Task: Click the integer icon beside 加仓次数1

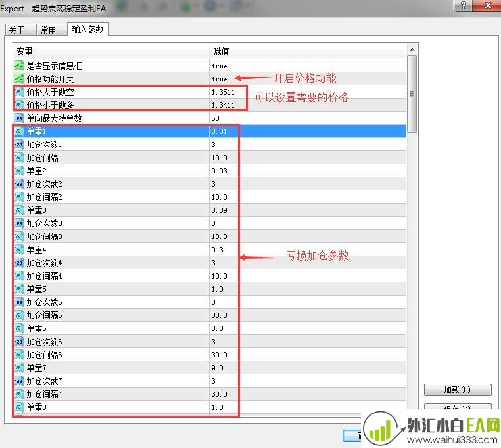Action: coord(19,145)
